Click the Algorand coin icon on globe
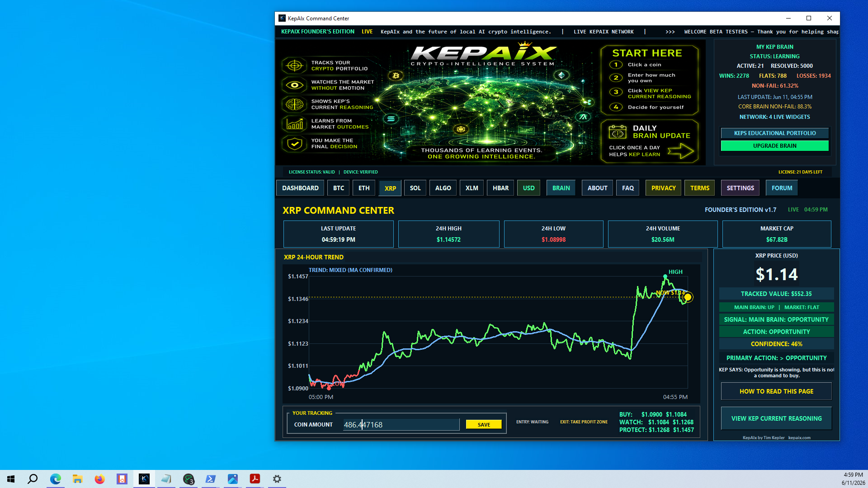This screenshot has width=868, height=488. point(583,117)
